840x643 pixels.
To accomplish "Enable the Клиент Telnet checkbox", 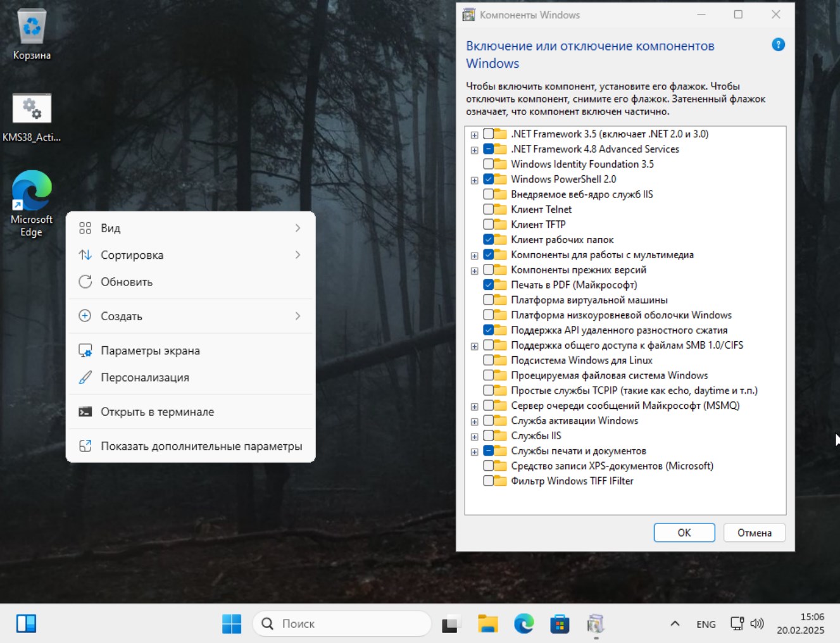I will pos(488,209).
